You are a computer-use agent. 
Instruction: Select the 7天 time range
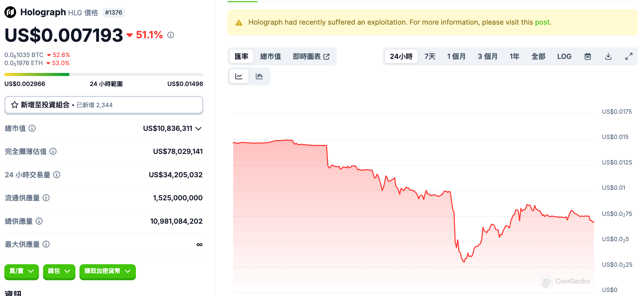point(430,56)
